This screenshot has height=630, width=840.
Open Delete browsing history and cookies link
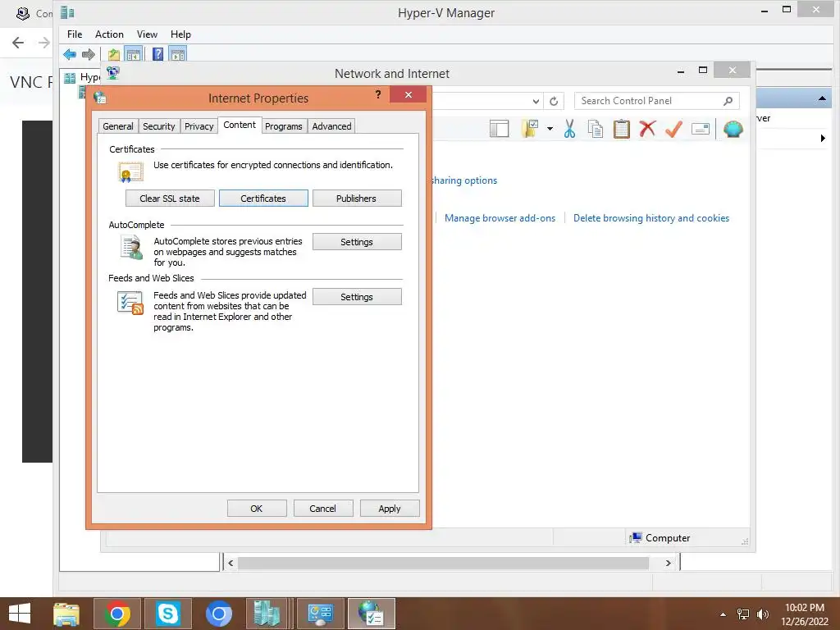[651, 218]
